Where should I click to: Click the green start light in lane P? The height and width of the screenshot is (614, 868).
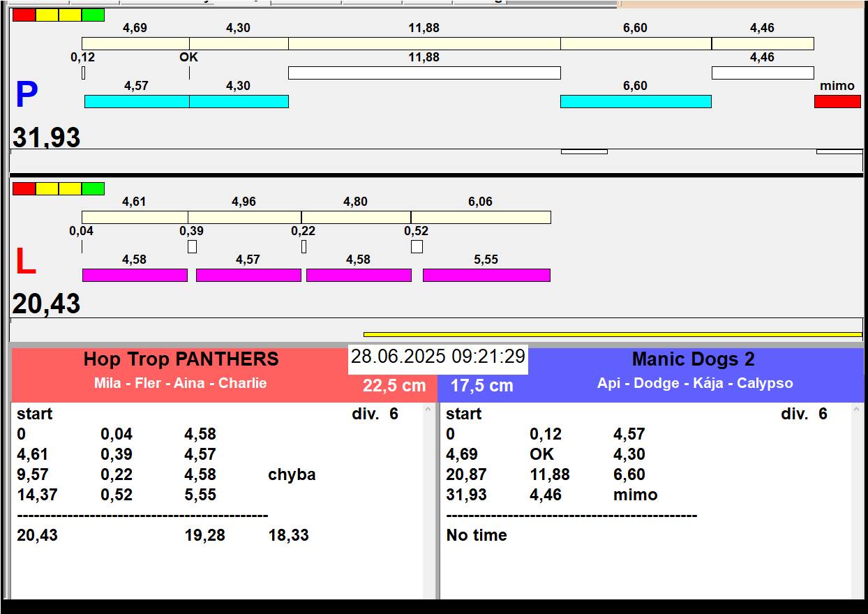coord(93,15)
